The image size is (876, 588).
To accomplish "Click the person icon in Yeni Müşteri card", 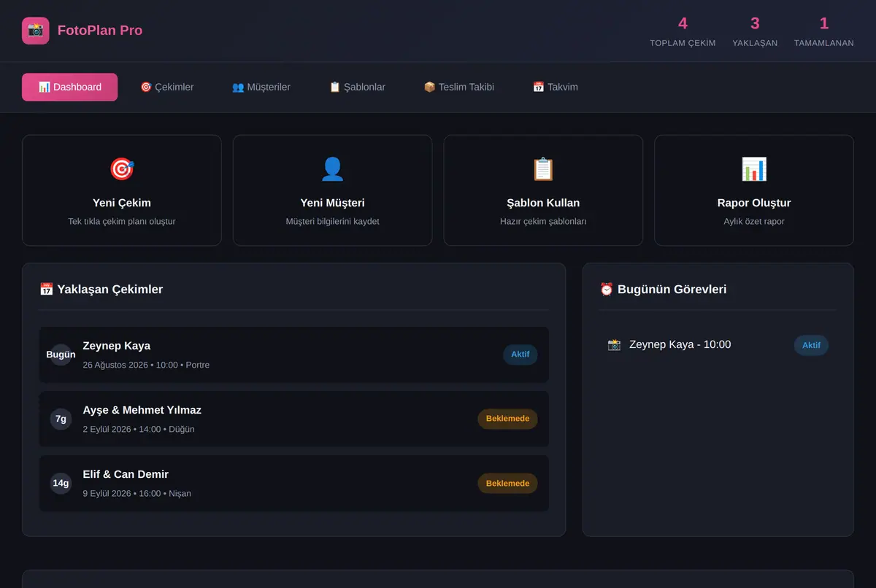I will [x=333, y=169].
